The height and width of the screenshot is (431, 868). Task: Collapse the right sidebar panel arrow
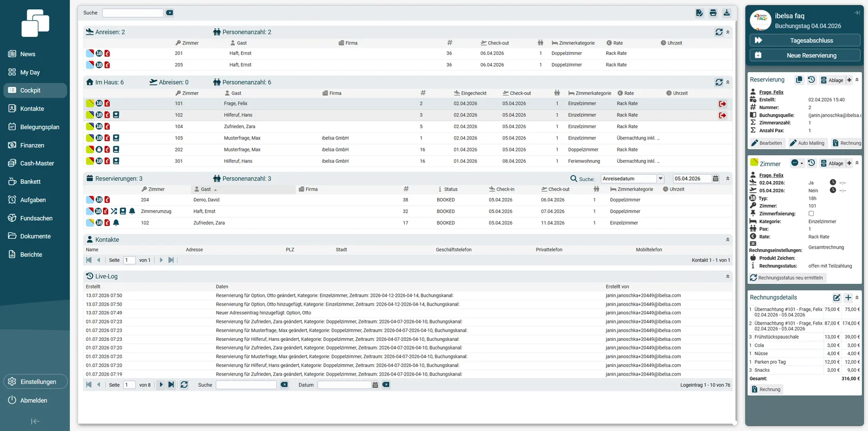857,12
